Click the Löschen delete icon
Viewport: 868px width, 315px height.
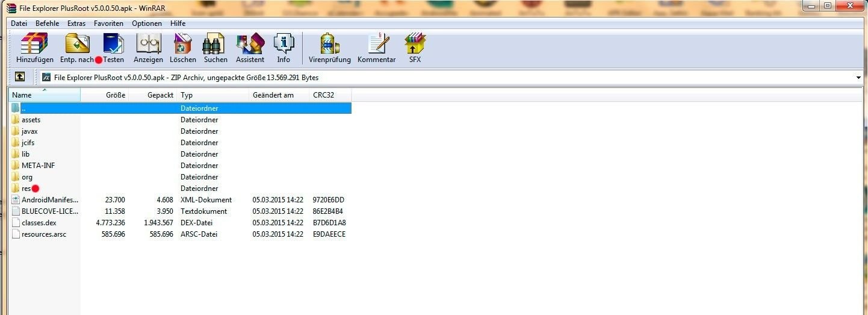click(x=182, y=44)
